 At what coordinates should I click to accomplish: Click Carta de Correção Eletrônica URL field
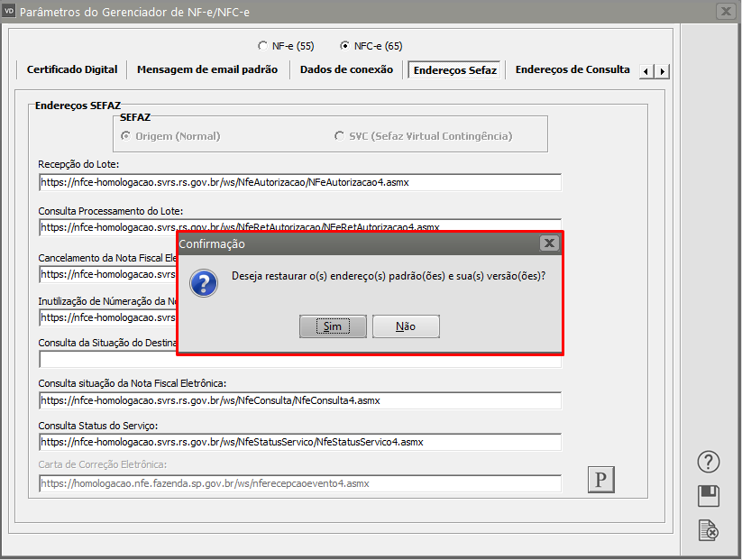coord(300,483)
